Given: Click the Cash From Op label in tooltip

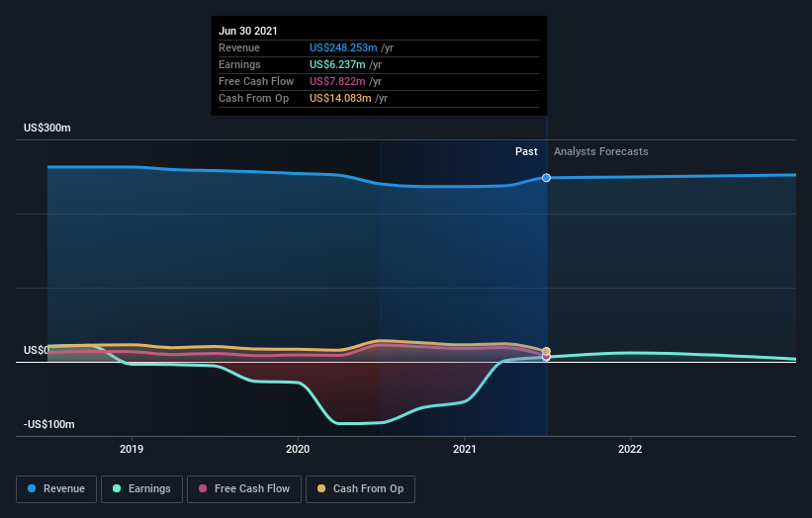Looking at the screenshot, I should pos(254,98).
